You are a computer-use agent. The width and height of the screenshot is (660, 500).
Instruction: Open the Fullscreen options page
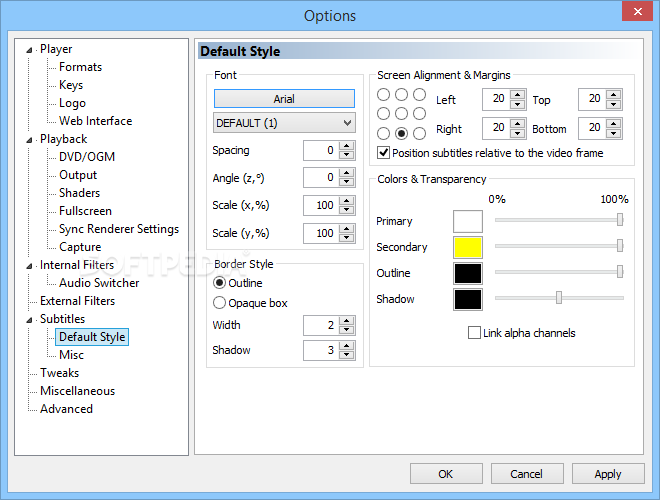pyautogui.click(x=85, y=211)
